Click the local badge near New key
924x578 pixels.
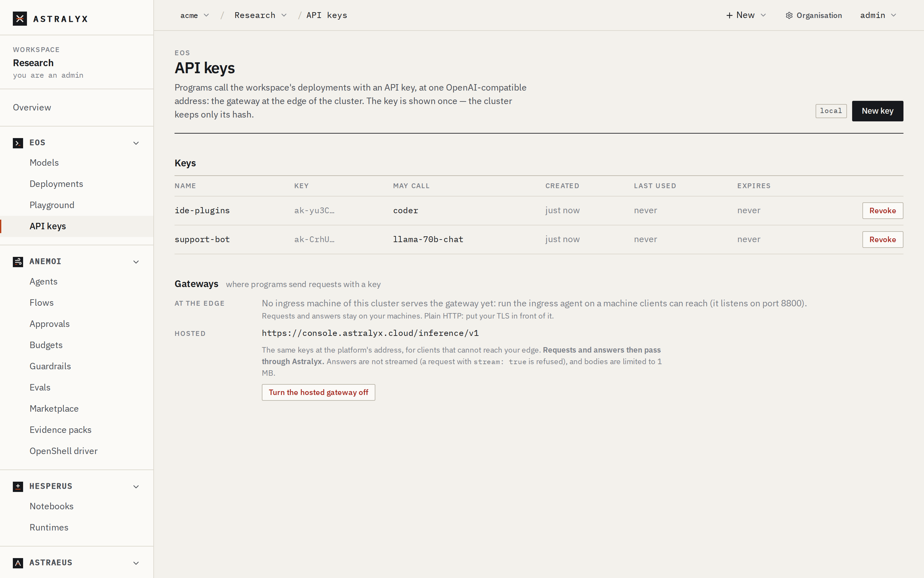pos(831,111)
